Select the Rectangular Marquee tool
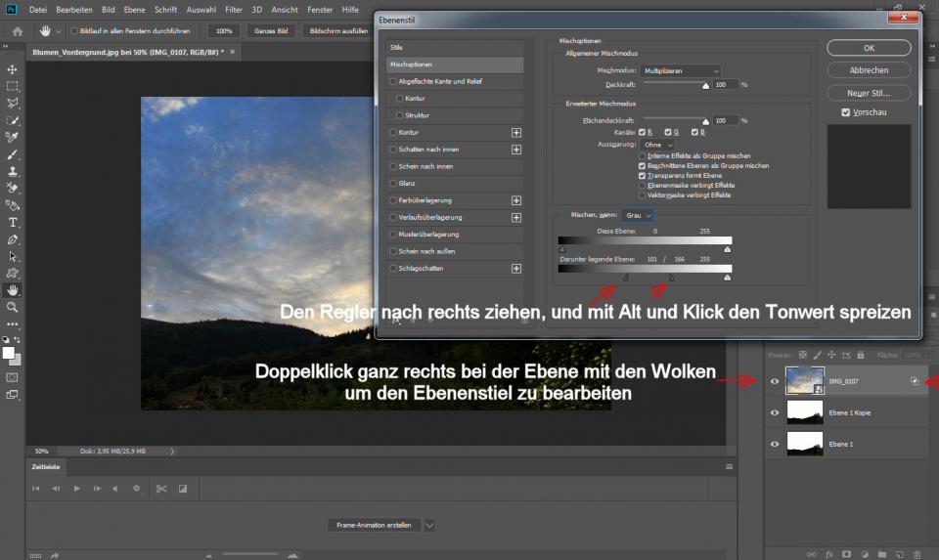 tap(13, 86)
